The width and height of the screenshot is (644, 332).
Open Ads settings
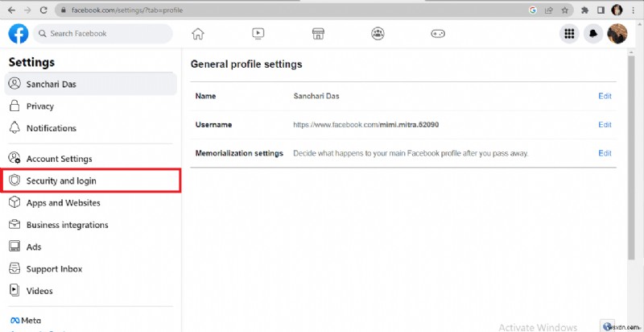tap(91, 247)
